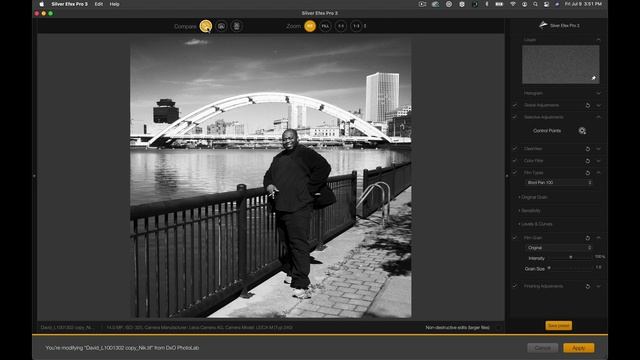Disable the Selective Adjustments checkmark
The width and height of the screenshot is (640, 360).
(x=515, y=117)
